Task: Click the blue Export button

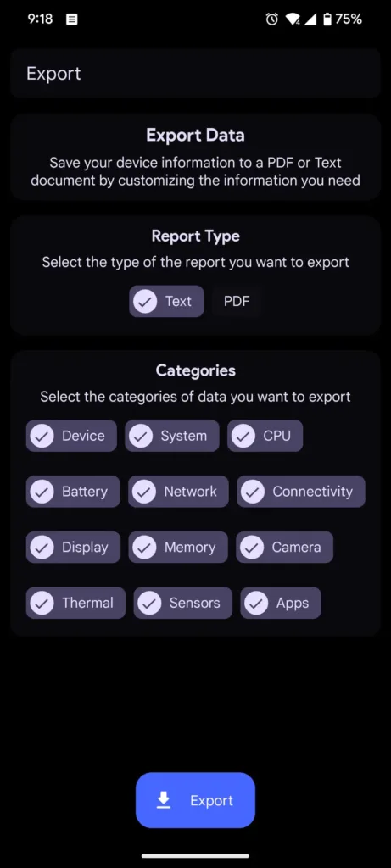Action: point(195,800)
